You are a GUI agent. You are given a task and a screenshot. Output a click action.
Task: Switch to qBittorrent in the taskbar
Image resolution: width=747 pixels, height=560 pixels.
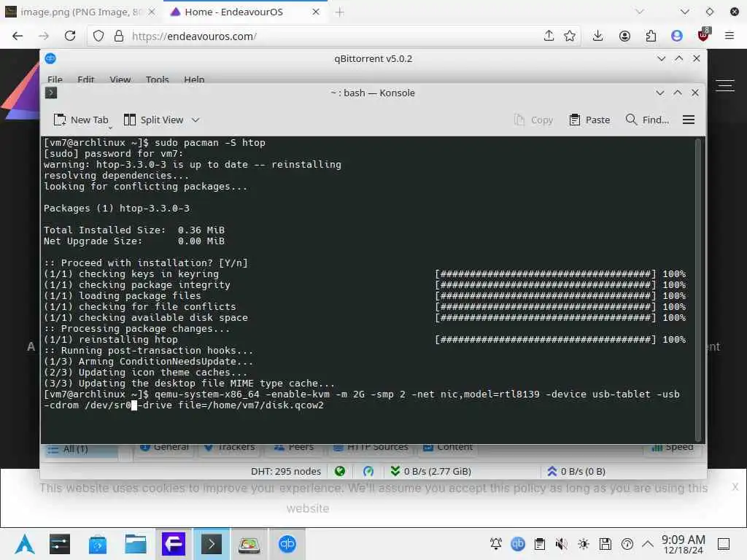287,544
